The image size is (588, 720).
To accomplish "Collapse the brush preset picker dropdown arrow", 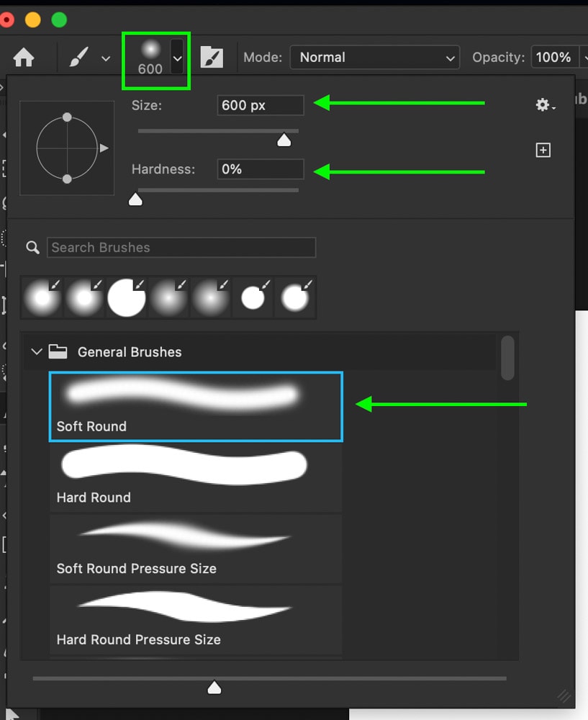I will click(x=177, y=58).
